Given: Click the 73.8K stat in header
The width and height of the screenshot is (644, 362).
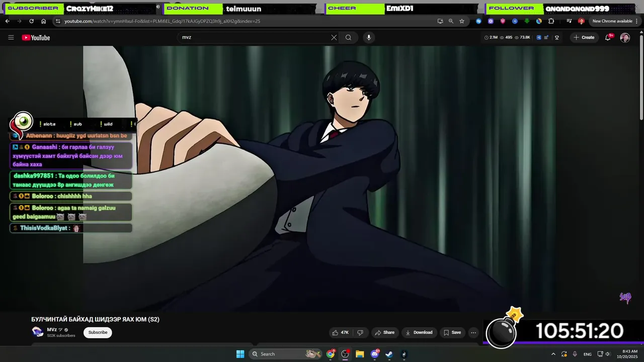Looking at the screenshot, I should click(x=523, y=37).
